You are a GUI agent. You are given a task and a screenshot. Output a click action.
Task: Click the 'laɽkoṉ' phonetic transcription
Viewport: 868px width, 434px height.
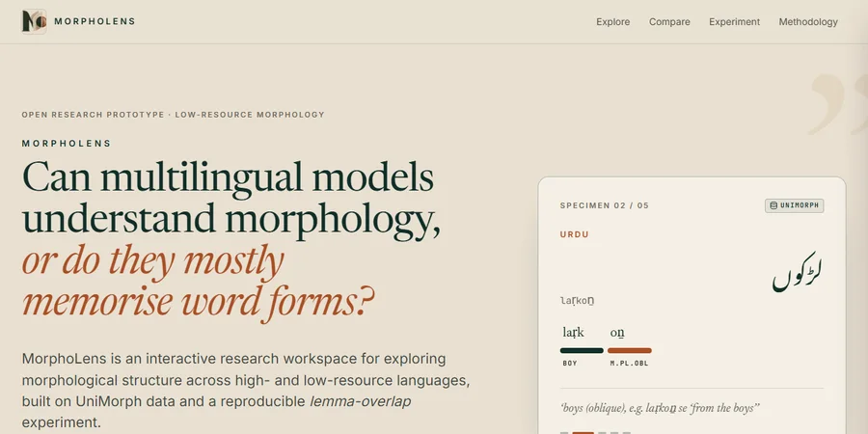click(577, 301)
